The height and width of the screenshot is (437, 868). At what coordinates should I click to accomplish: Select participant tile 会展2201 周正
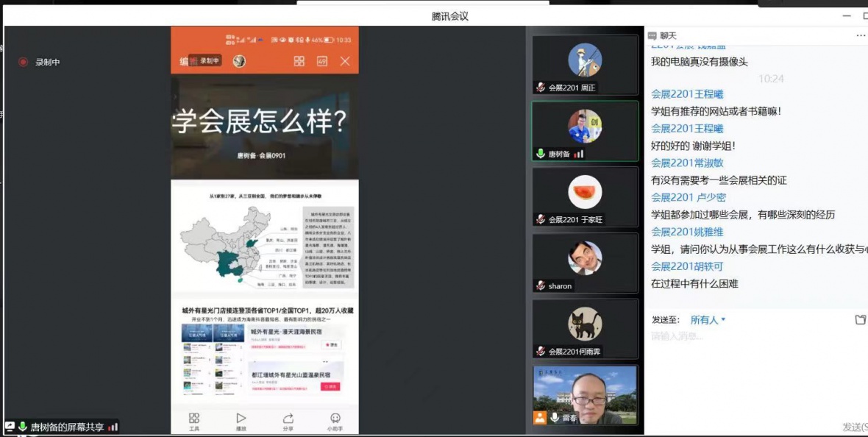(x=585, y=65)
